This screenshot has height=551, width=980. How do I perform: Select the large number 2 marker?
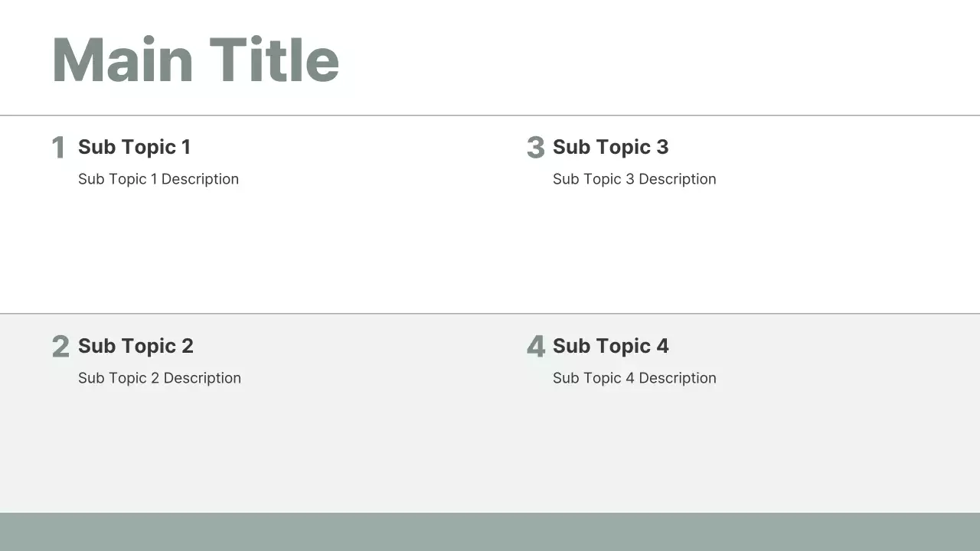(60, 347)
